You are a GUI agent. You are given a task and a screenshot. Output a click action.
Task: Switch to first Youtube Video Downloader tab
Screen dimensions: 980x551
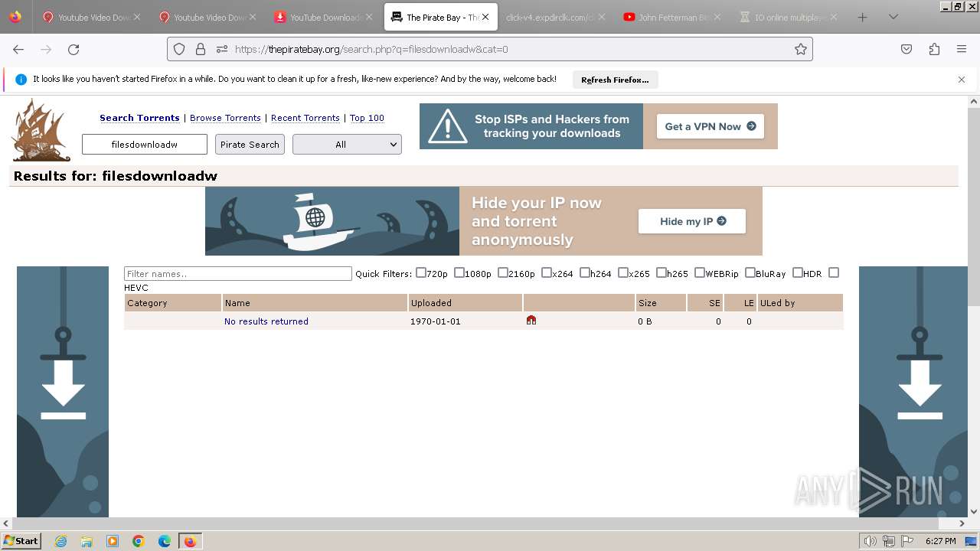tap(90, 17)
